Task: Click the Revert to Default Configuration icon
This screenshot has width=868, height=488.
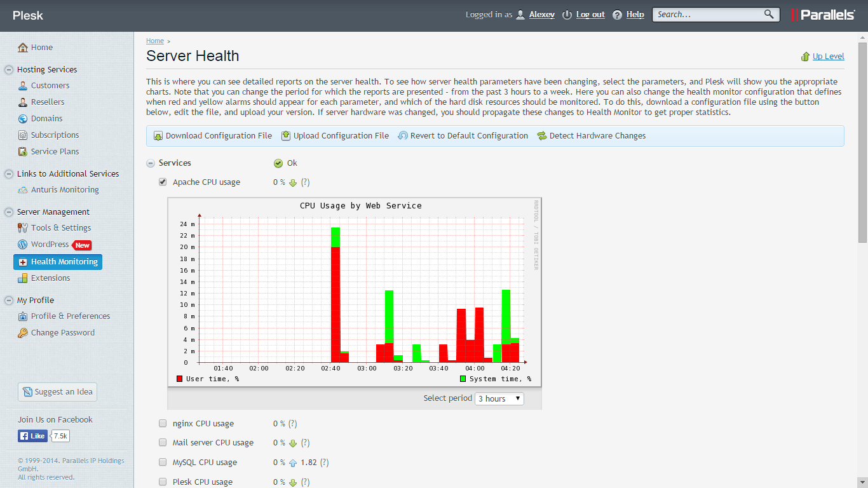Action: tap(403, 136)
